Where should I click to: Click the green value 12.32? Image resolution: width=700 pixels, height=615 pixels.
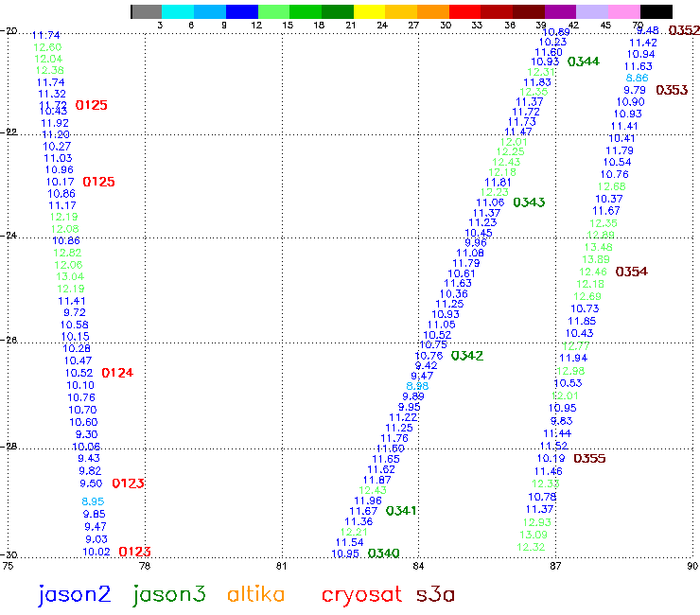[x=531, y=547]
